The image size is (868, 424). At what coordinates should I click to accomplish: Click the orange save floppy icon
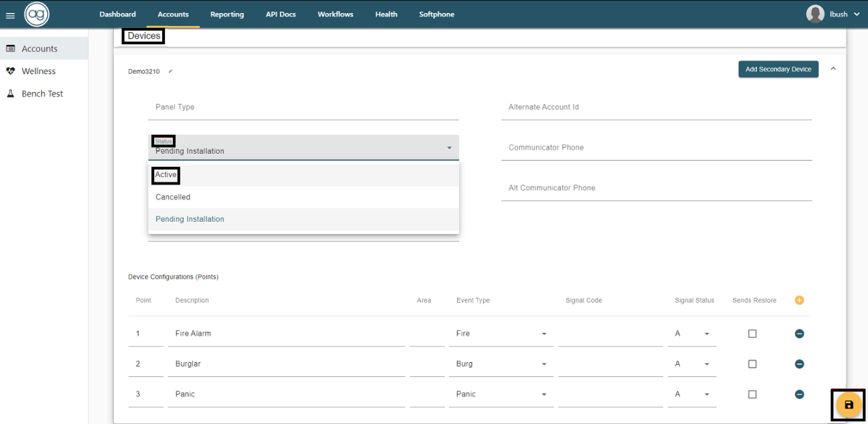pos(848,405)
